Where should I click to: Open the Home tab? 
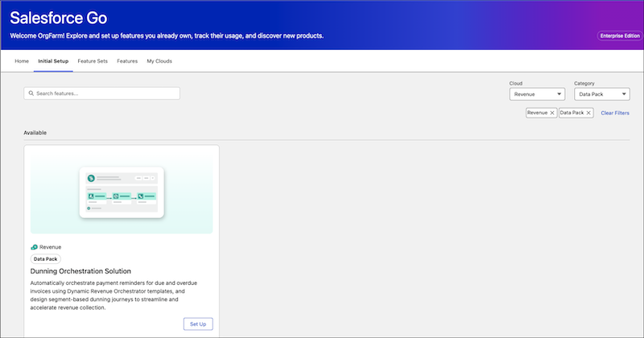click(22, 61)
